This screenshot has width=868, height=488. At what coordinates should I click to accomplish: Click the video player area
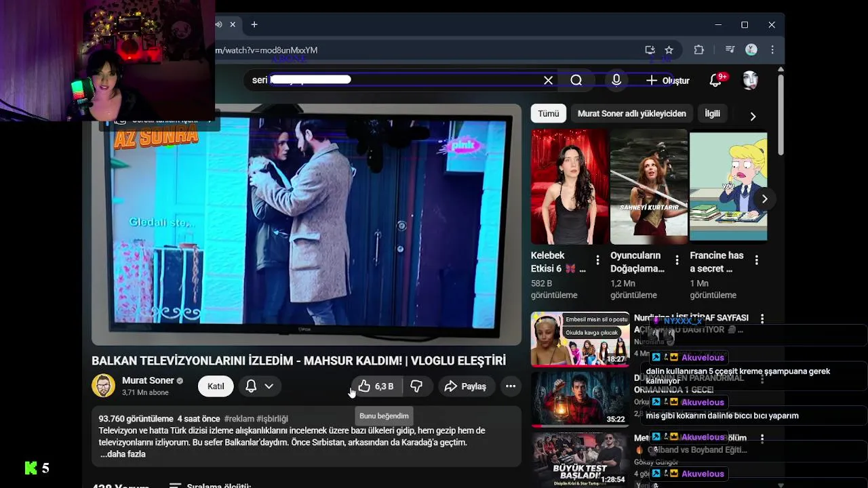pyautogui.click(x=307, y=224)
